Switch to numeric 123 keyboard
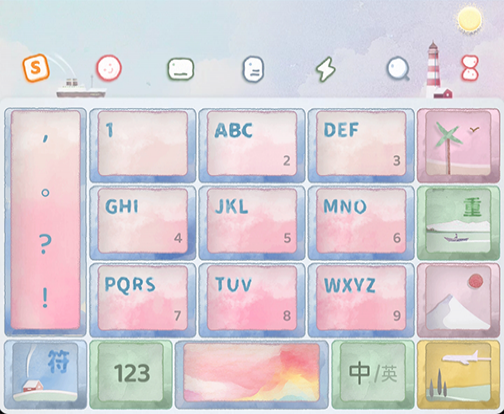Image resolution: width=504 pixels, height=414 pixels. (131, 375)
